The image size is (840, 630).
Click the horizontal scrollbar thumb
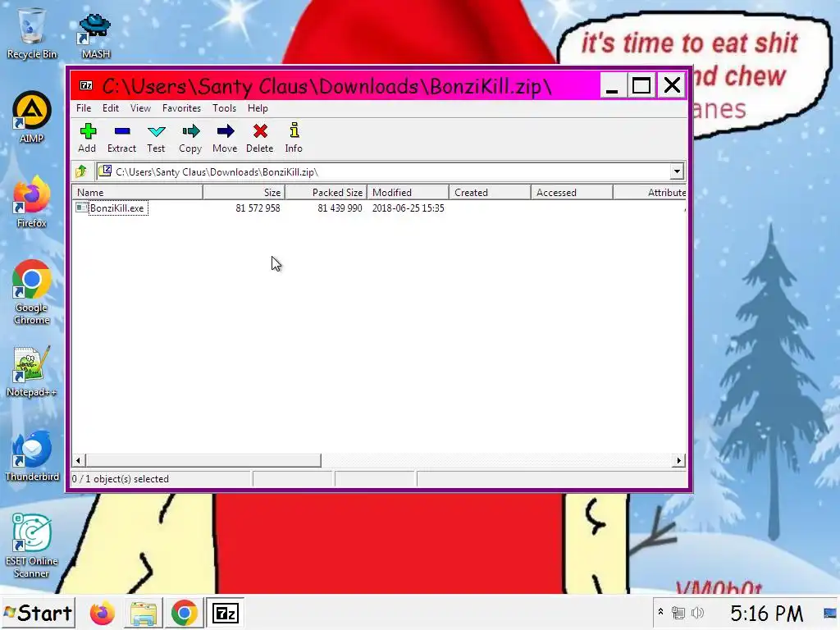pyautogui.click(x=203, y=460)
